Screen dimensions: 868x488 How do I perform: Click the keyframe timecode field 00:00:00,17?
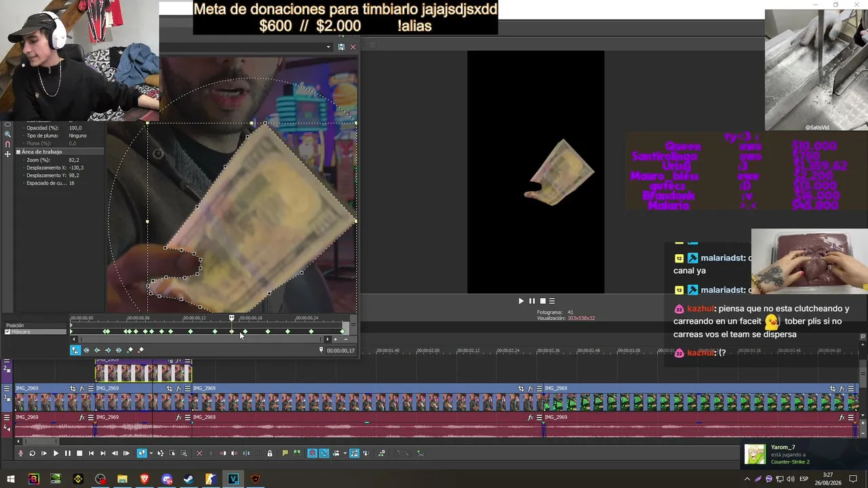[x=340, y=350]
